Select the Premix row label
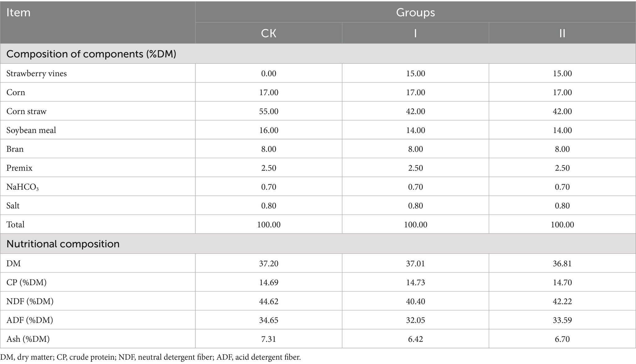The image size is (636, 364). click(19, 168)
